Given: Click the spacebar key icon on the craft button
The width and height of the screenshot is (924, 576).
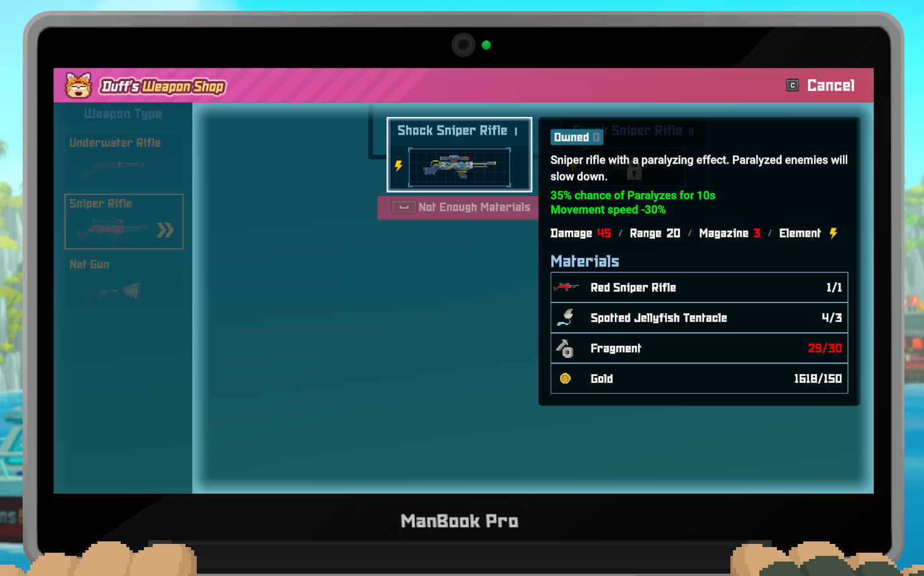Looking at the screenshot, I should coord(404,207).
